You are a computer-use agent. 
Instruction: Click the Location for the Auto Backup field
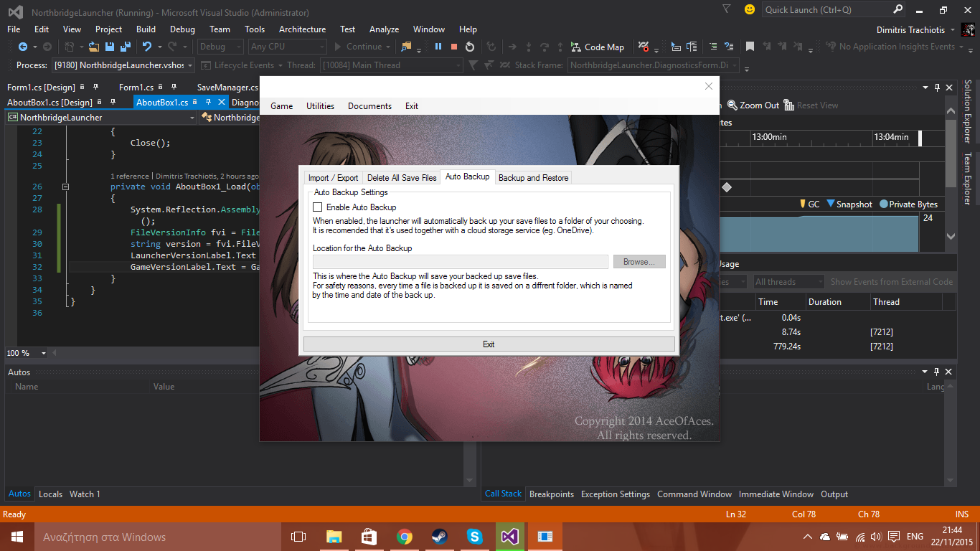click(x=461, y=262)
